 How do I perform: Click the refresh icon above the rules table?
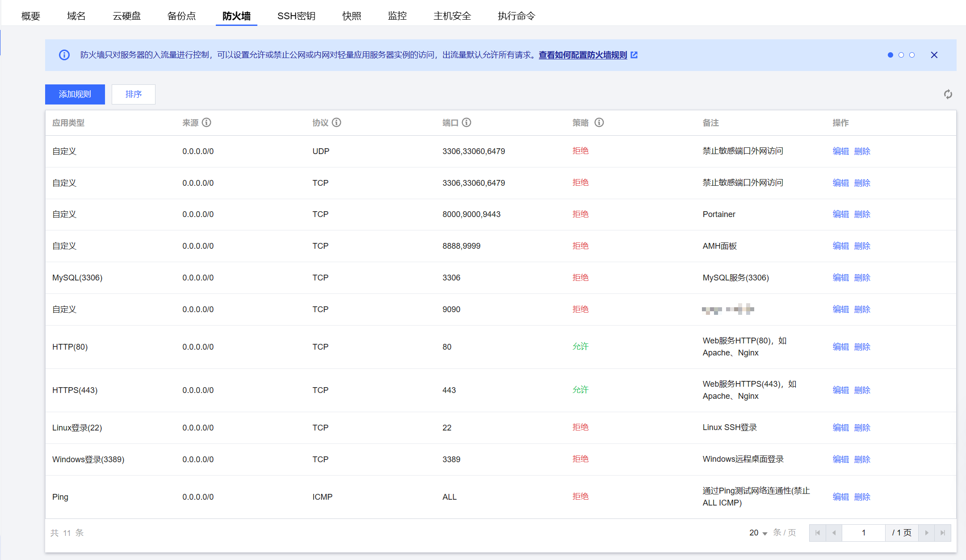[948, 94]
